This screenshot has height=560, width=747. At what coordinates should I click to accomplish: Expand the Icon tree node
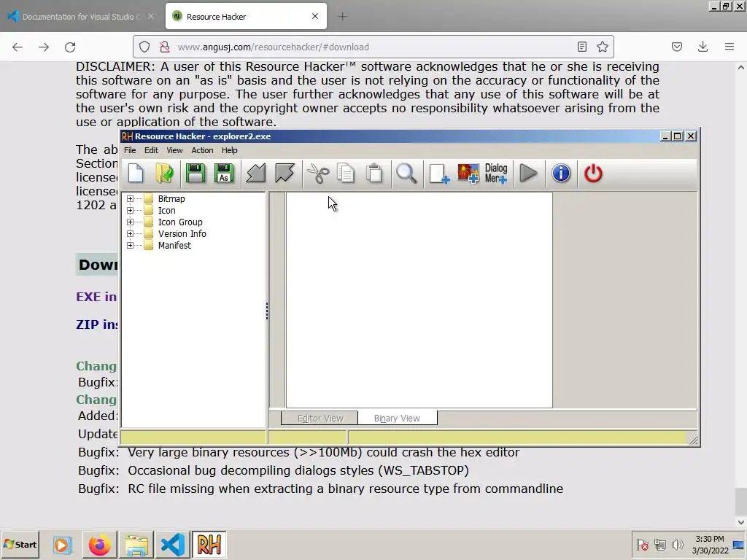pos(130,211)
